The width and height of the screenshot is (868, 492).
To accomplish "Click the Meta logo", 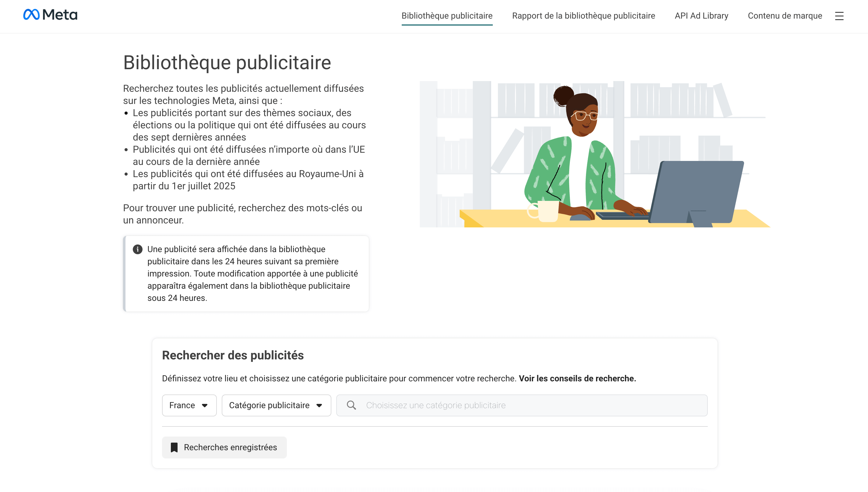I will (x=50, y=15).
